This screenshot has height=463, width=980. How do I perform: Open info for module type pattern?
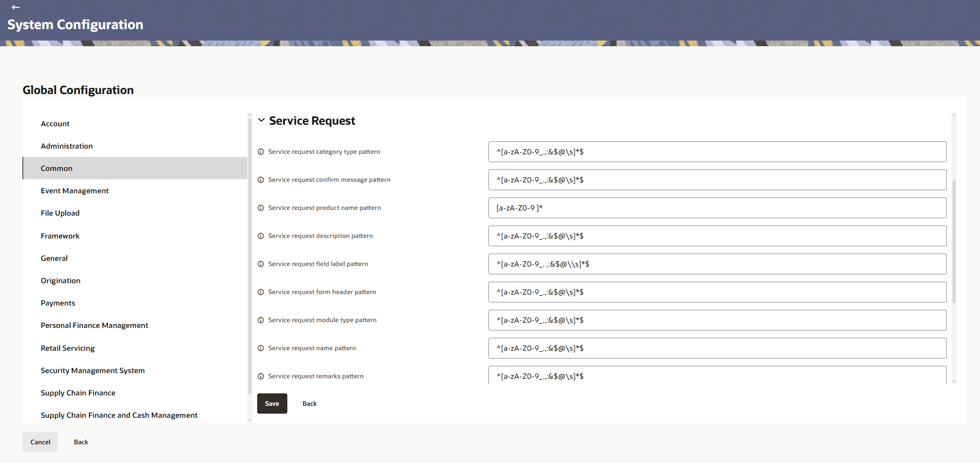click(261, 320)
